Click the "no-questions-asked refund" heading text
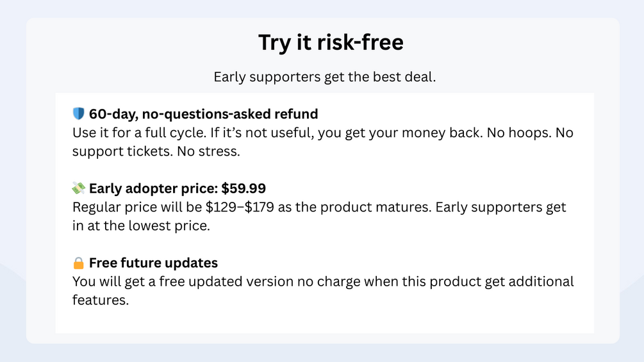The image size is (644, 362). [231, 114]
